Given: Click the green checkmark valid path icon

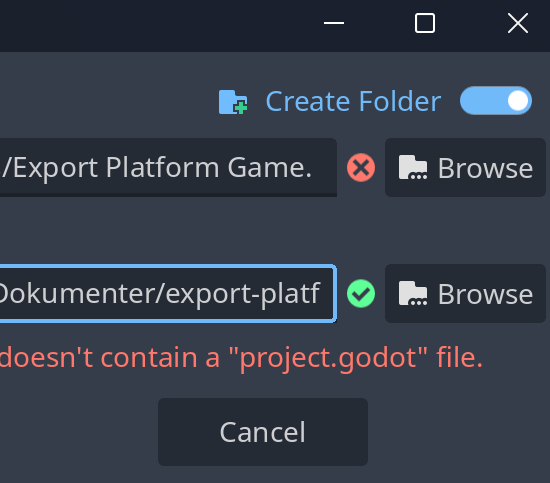Looking at the screenshot, I should tap(361, 294).
